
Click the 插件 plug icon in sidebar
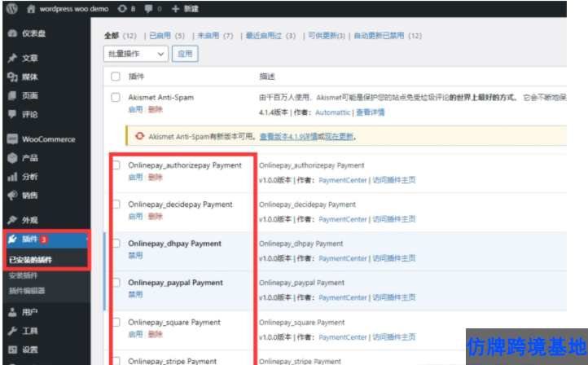[x=12, y=239]
